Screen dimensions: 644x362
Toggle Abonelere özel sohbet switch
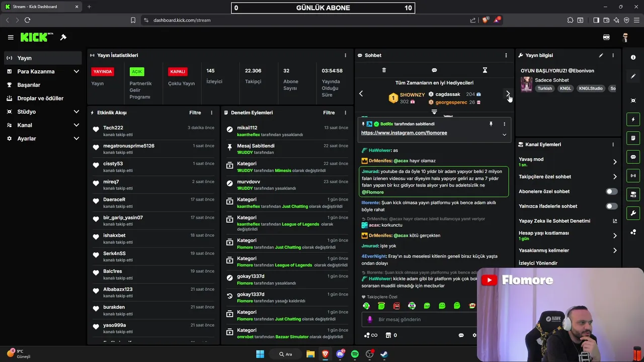tap(611, 192)
